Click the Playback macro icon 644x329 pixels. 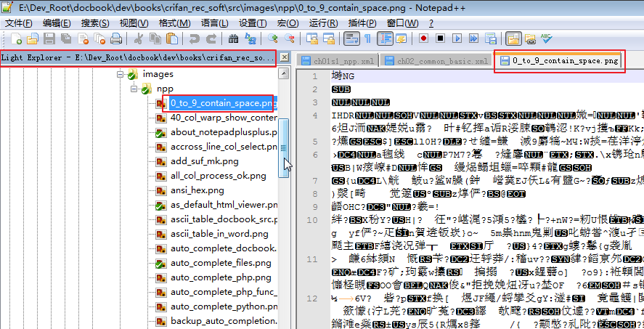457,38
